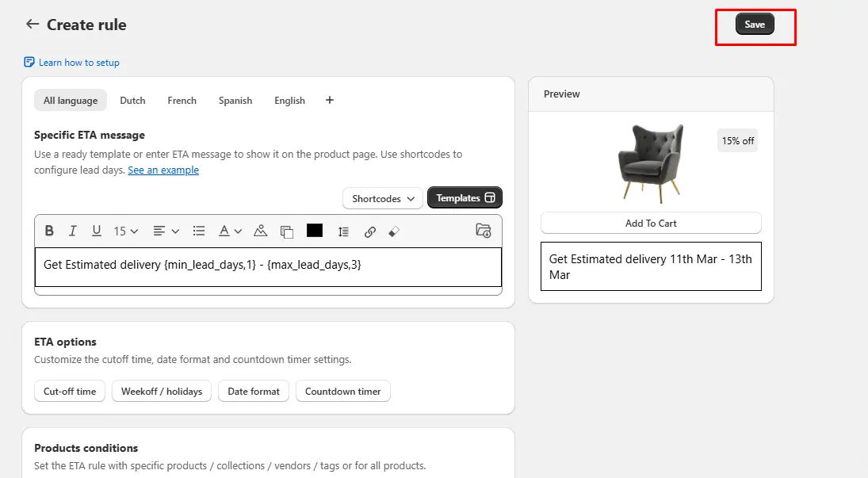This screenshot has height=478, width=868.
Task: Click the Specific ETA message heading
Action: coord(90,135)
